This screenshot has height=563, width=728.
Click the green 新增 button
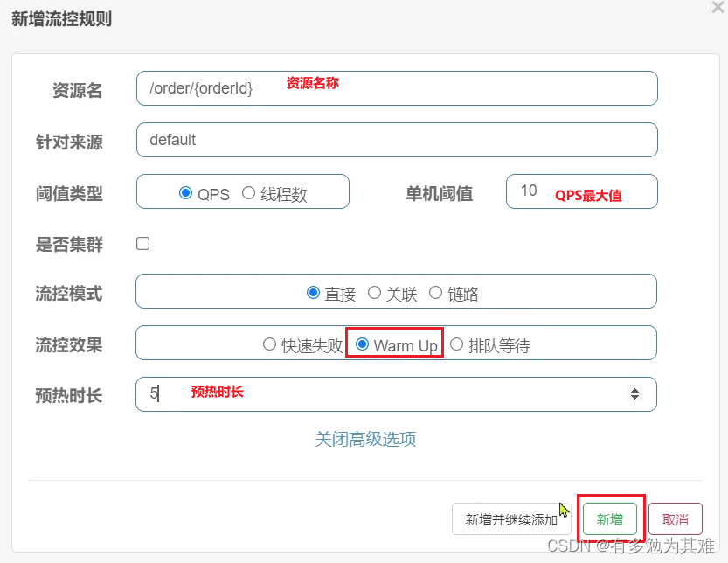pyautogui.click(x=610, y=519)
